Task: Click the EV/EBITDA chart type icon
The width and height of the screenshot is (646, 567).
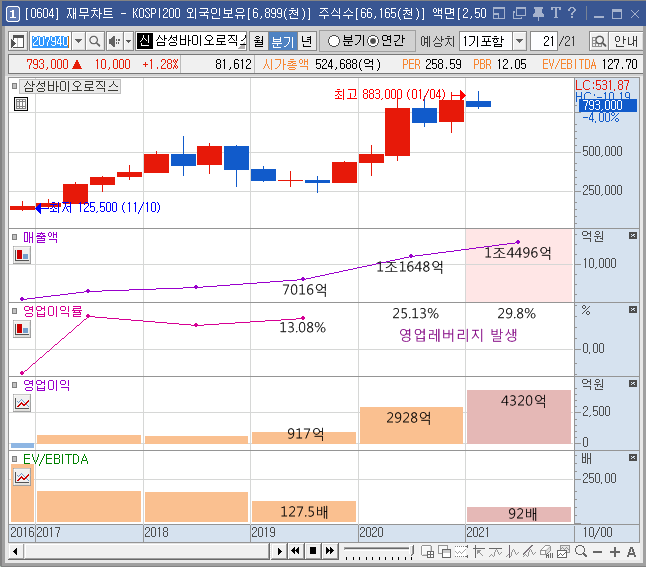Action: coord(22,477)
